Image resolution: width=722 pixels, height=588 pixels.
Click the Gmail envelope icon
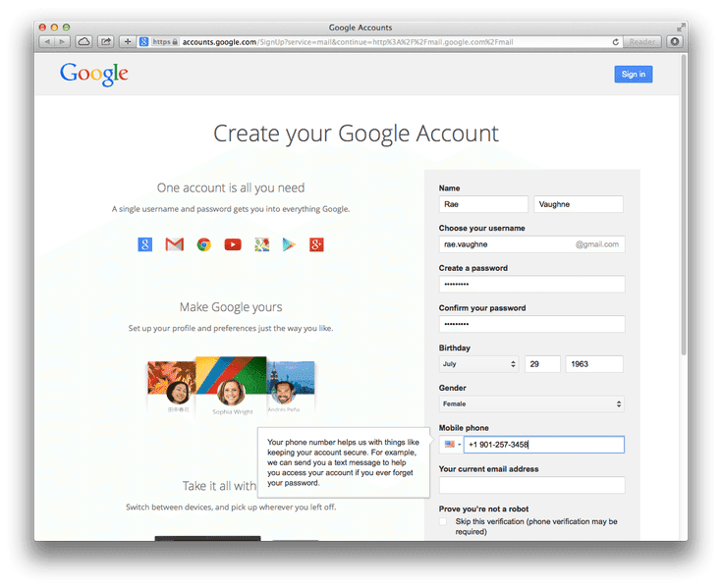174,244
